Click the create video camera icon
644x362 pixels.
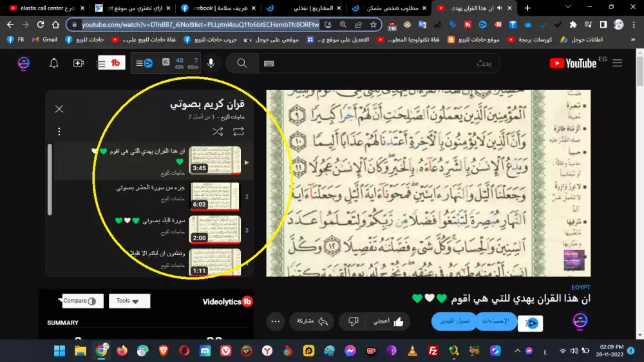point(79,63)
